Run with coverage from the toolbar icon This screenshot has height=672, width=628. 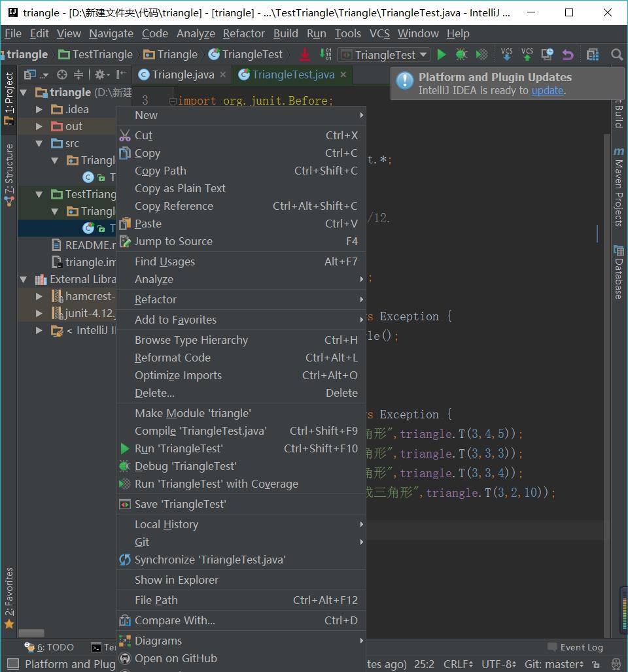coord(482,54)
